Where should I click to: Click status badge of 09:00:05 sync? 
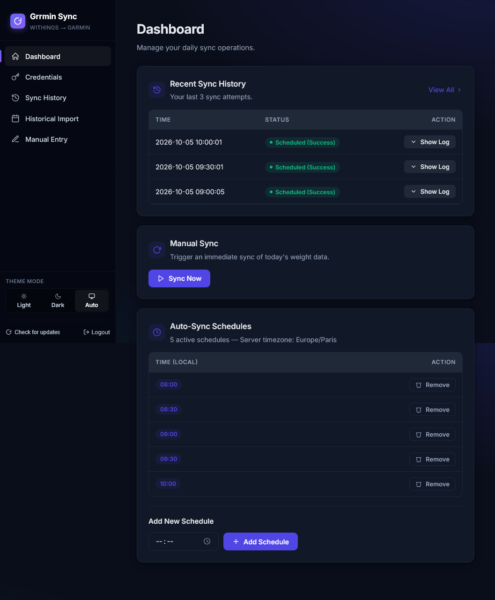(x=302, y=192)
